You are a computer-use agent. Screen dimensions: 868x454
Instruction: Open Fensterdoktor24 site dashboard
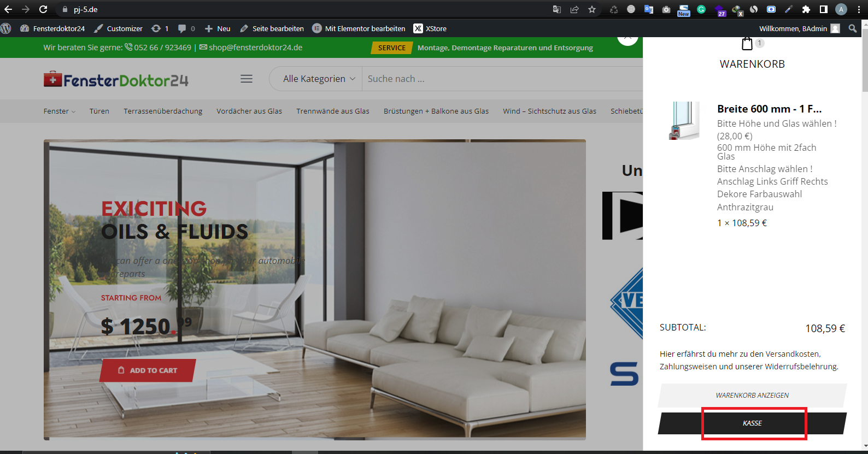(52, 28)
